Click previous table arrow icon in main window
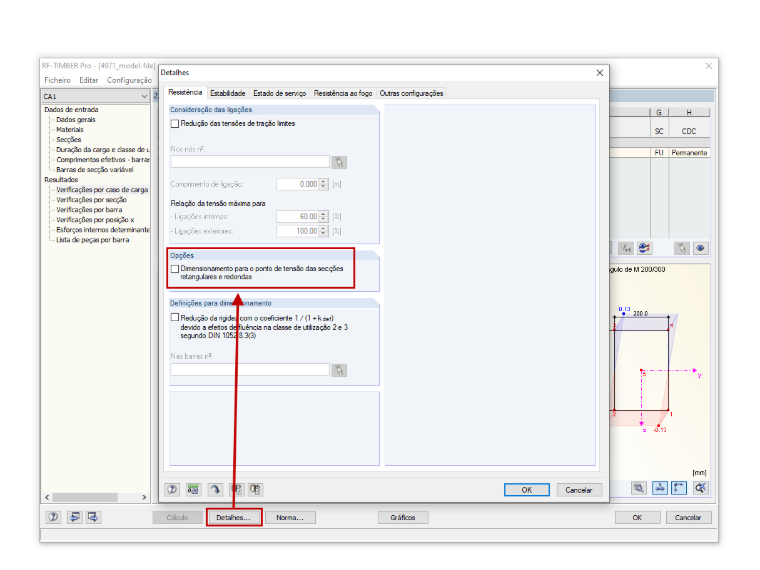 coord(74,517)
